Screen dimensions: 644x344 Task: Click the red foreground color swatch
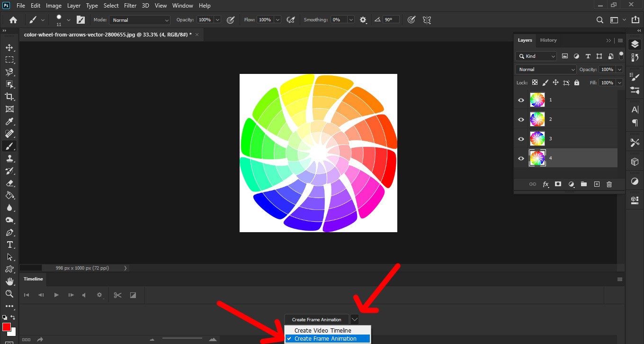point(7,327)
